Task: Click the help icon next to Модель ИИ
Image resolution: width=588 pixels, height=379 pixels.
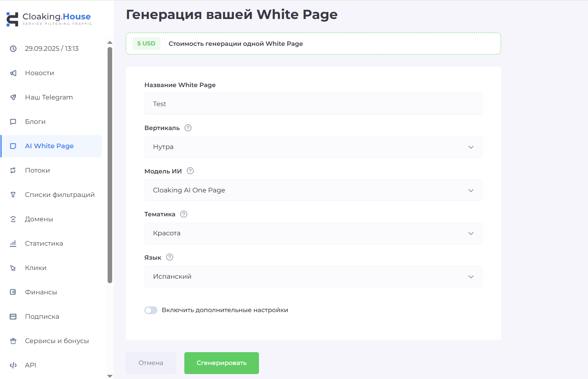Action: tap(190, 171)
